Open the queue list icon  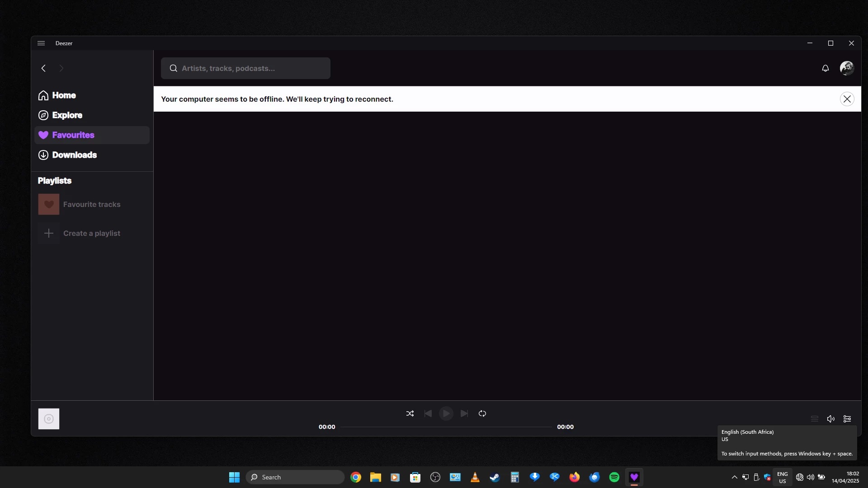814,419
